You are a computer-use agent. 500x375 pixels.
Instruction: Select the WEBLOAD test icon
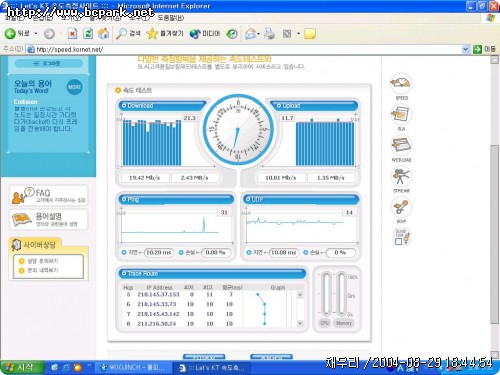401,146
